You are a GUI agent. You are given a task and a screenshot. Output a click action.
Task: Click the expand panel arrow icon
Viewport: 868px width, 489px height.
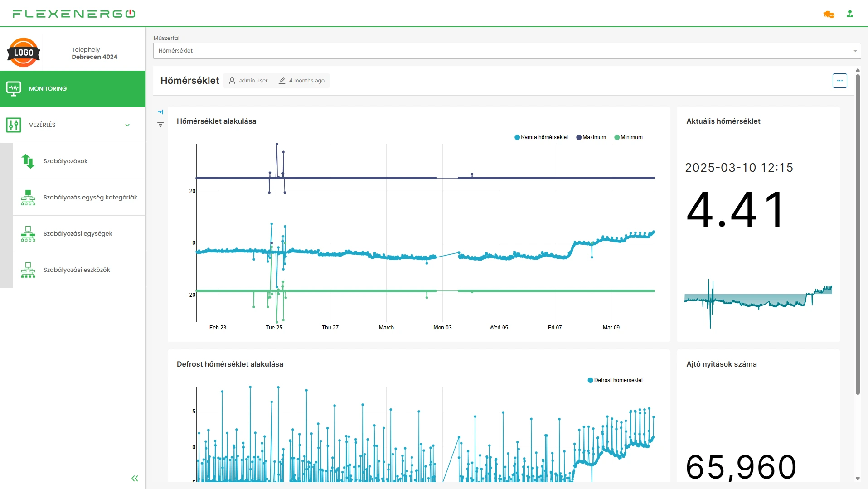160,112
